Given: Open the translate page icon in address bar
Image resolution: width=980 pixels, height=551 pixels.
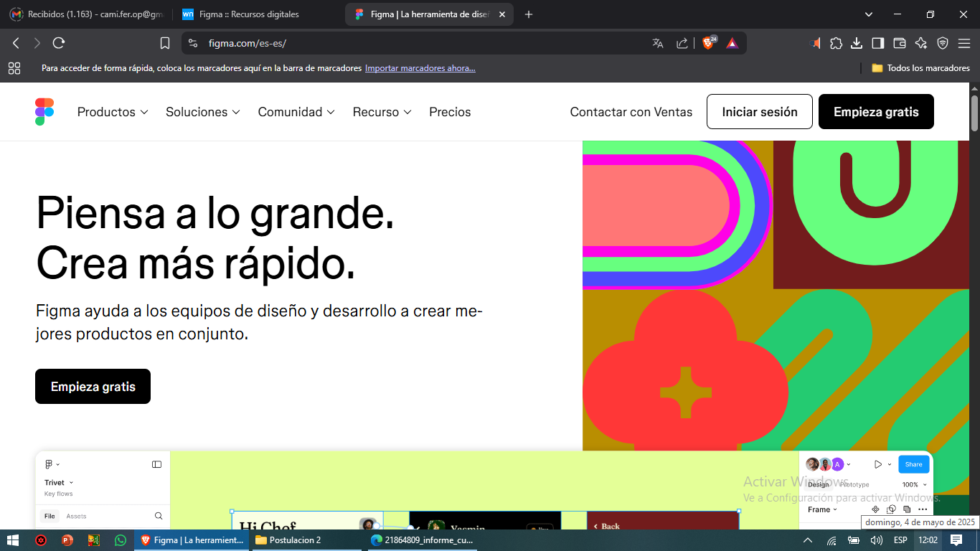Looking at the screenshot, I should tap(658, 43).
